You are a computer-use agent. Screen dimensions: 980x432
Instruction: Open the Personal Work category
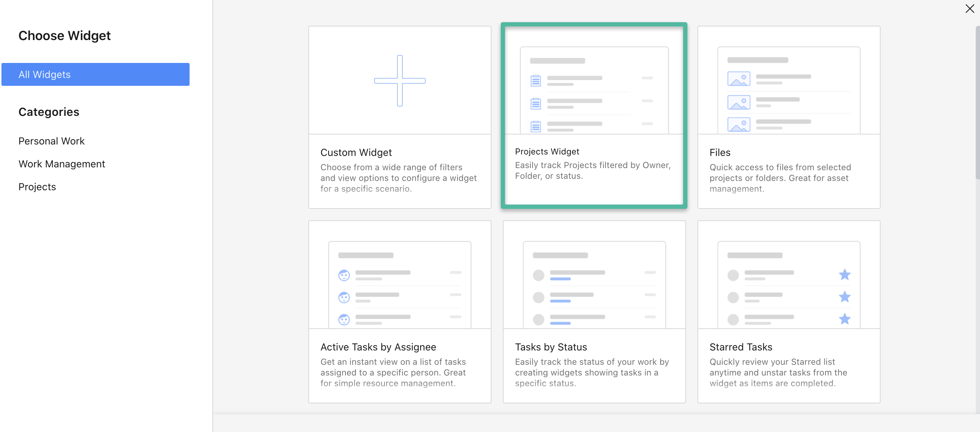[x=52, y=141]
